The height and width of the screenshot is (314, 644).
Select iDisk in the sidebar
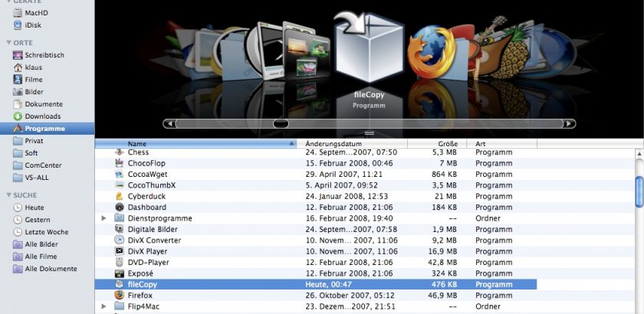(x=27, y=25)
